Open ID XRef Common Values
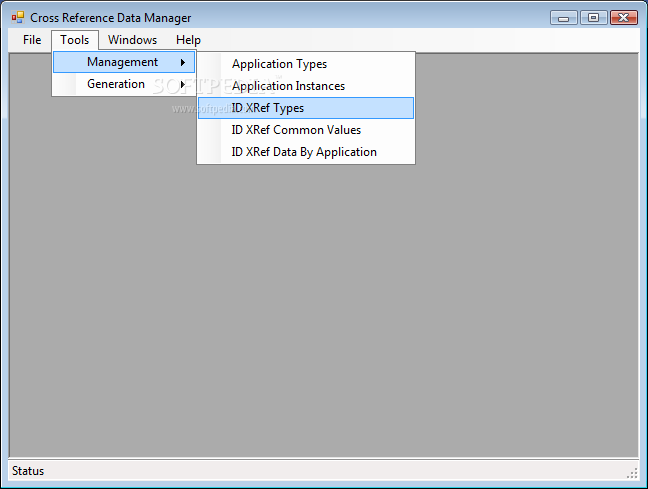The image size is (648, 489). click(306, 130)
